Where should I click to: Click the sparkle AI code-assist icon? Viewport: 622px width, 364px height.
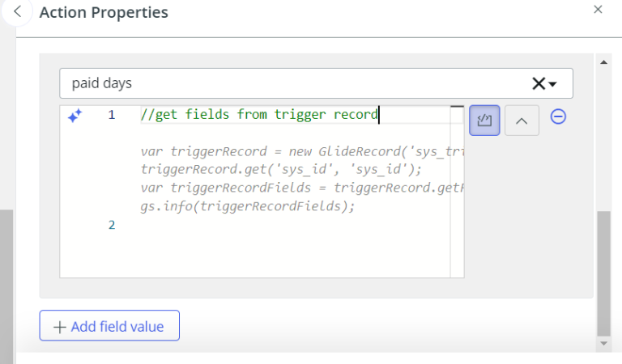tap(75, 116)
